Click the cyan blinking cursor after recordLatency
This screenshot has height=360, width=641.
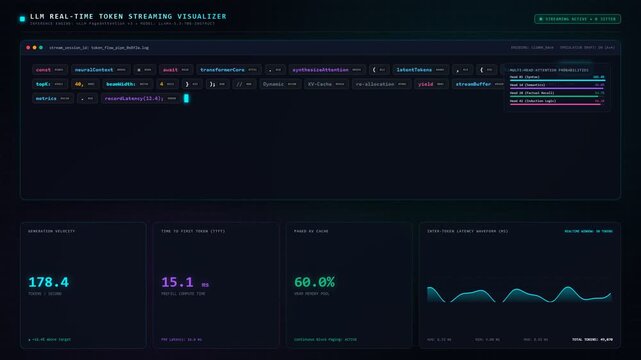(186, 98)
